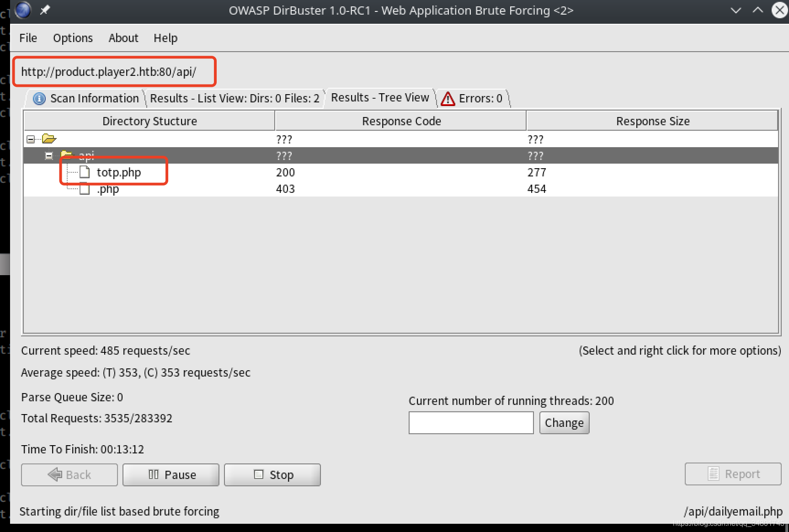
Task: Click response size 454 cell
Action: [537, 189]
